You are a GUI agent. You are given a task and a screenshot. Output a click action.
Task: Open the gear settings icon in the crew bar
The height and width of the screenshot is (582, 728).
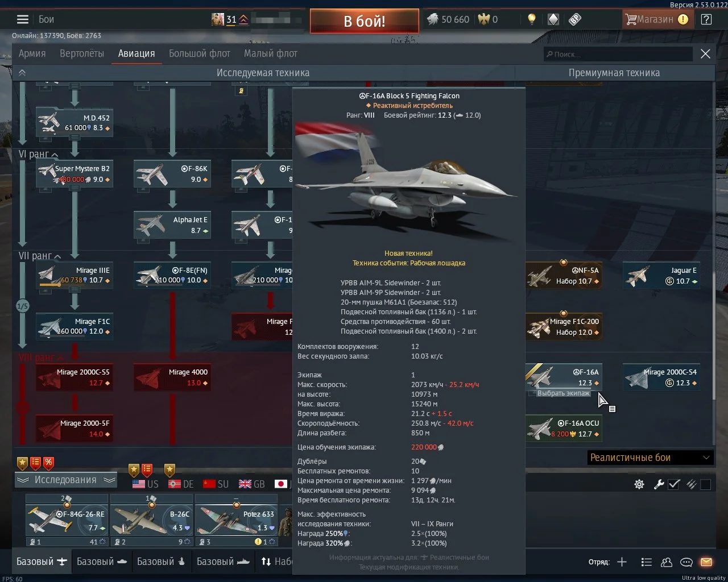point(639,484)
